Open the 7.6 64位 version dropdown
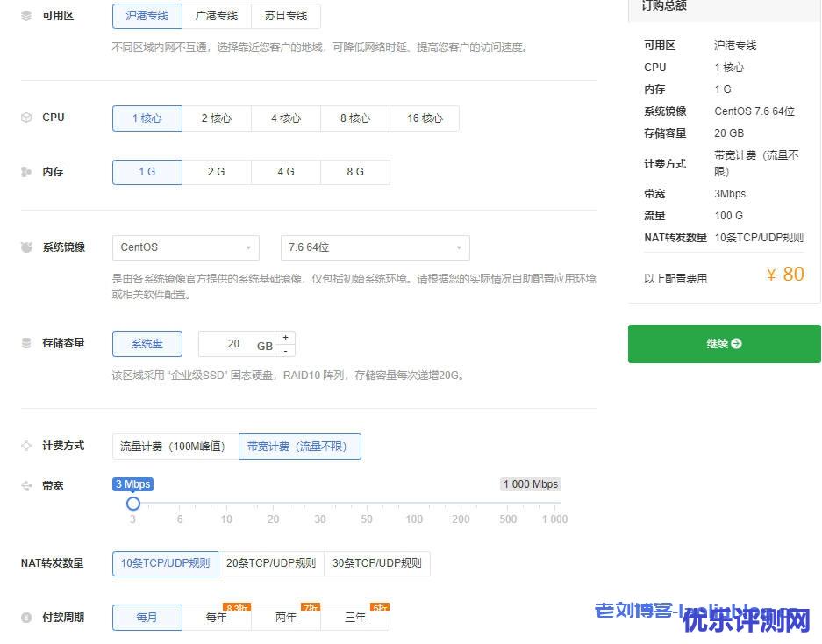This screenshot has height=644, width=822. coord(375,247)
